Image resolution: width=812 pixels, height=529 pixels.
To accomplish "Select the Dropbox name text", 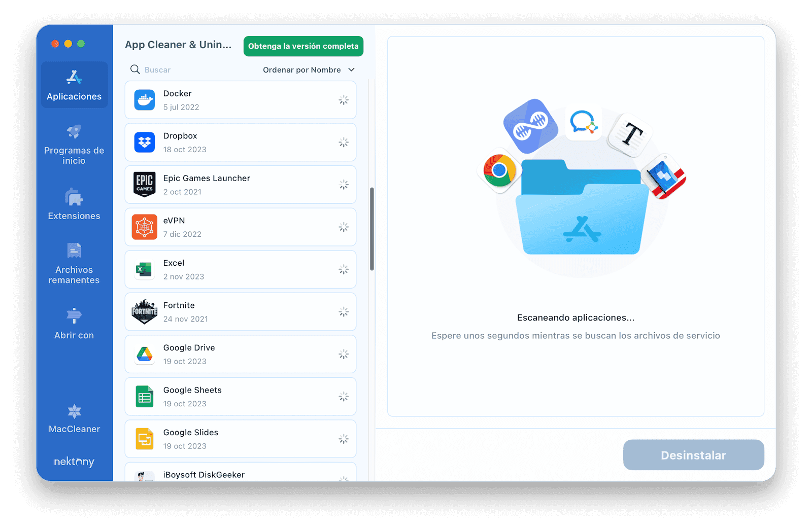I will (180, 136).
